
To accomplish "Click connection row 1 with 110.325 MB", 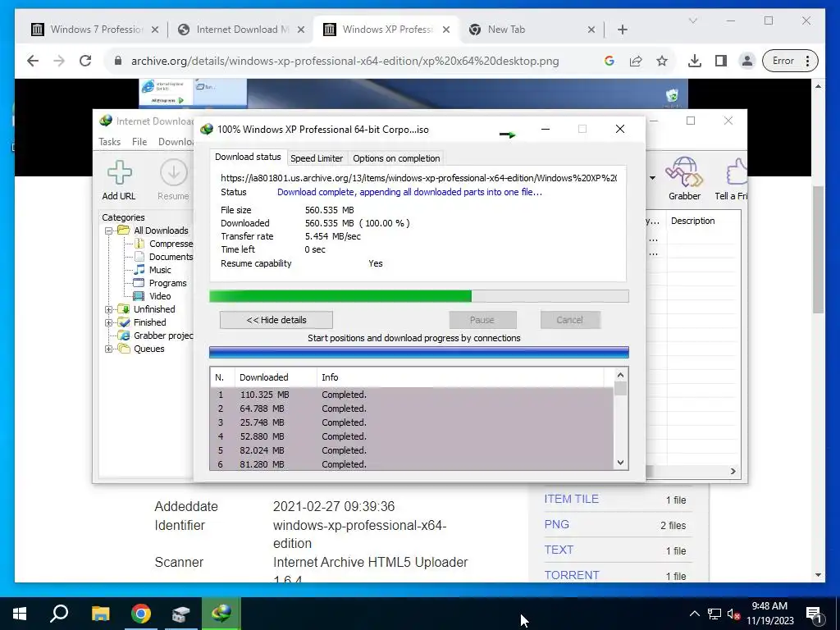I will 412,395.
